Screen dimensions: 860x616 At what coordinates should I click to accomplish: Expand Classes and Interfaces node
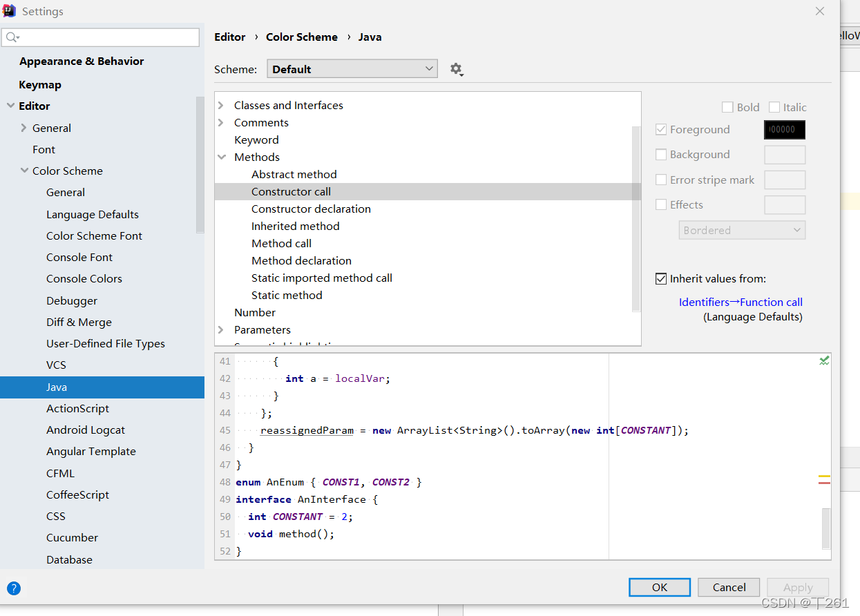pyautogui.click(x=221, y=105)
